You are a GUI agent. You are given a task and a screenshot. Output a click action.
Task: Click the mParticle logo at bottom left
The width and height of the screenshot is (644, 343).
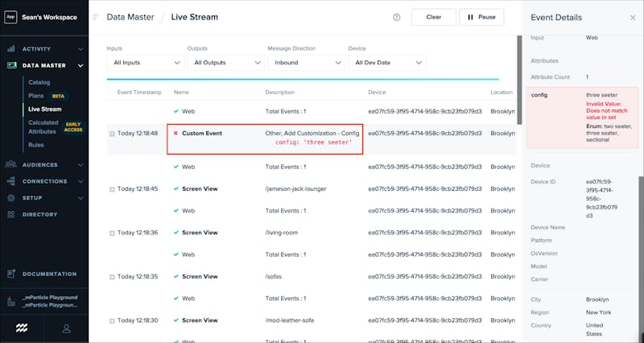click(x=22, y=329)
